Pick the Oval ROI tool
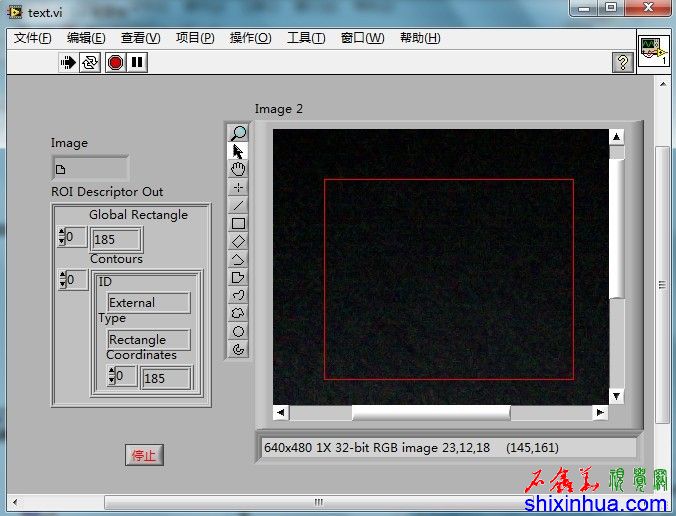This screenshot has height=516, width=676. 238,331
